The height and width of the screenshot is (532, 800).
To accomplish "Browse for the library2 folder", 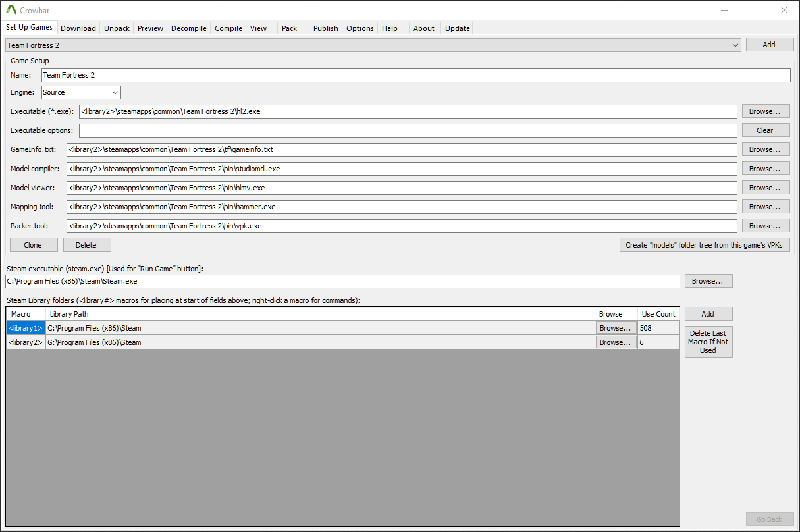I will (616, 342).
